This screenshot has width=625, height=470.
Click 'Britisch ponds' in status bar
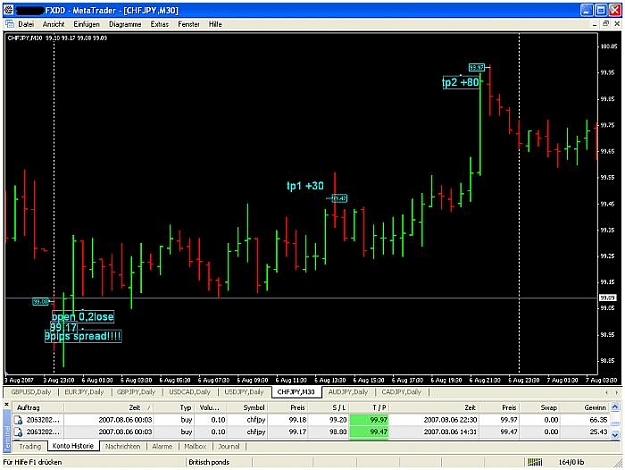pos(209,462)
